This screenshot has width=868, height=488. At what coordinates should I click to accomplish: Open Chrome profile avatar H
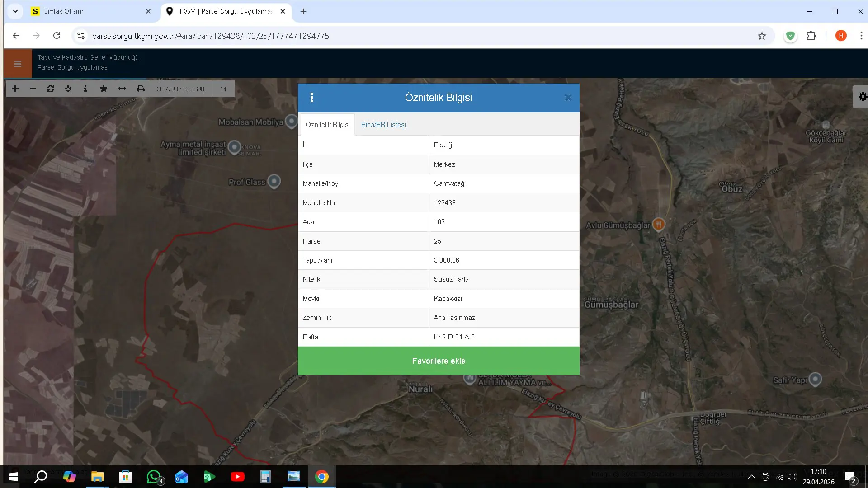(841, 36)
